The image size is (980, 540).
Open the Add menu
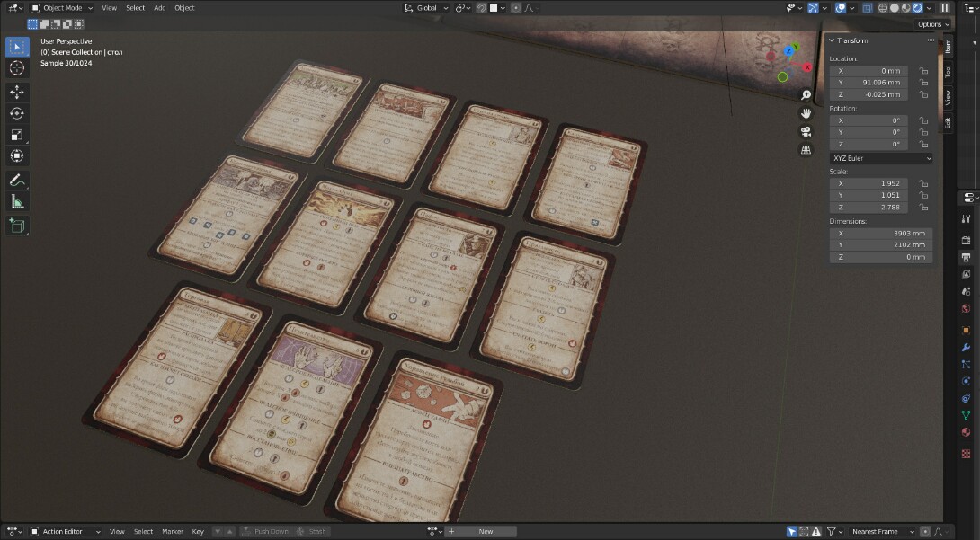click(160, 8)
